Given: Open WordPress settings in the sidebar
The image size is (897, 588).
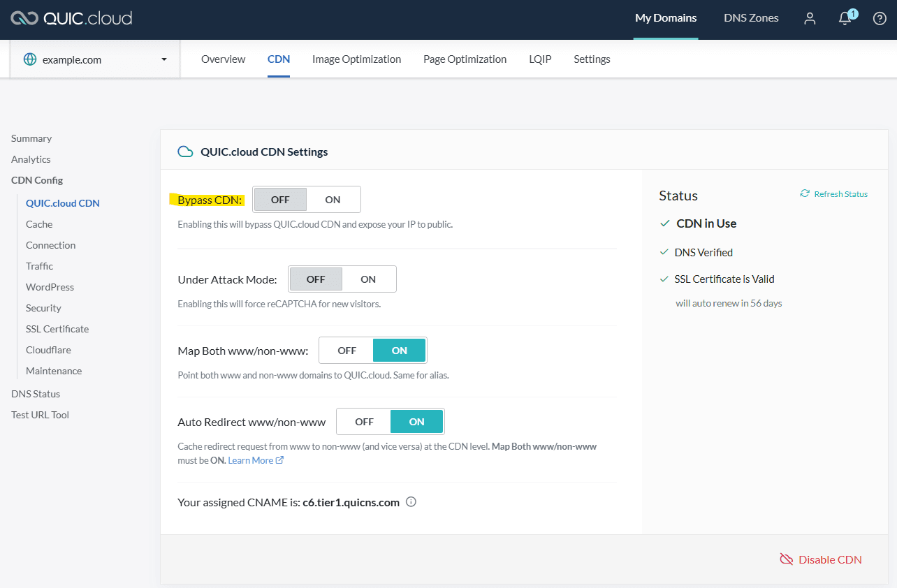Looking at the screenshot, I should pos(50,287).
